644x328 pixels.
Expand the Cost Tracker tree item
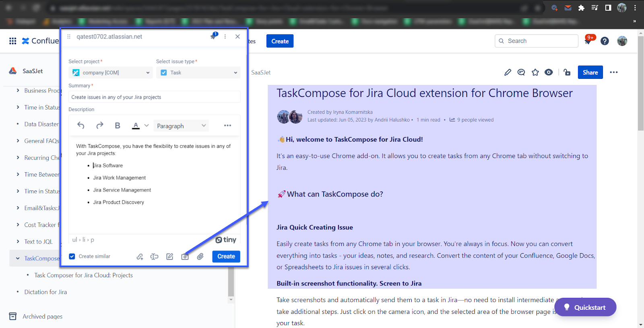tap(18, 225)
